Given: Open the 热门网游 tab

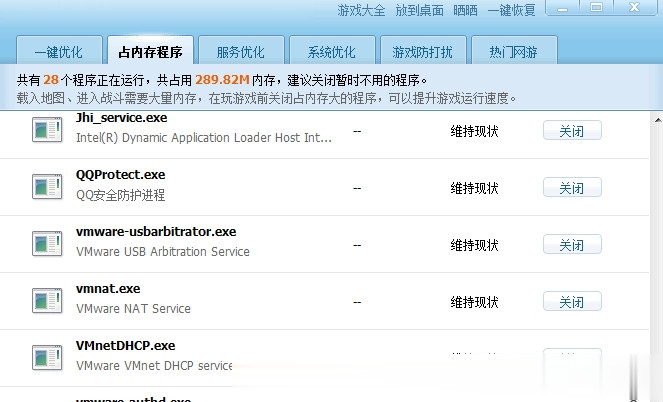Looking at the screenshot, I should (x=514, y=51).
